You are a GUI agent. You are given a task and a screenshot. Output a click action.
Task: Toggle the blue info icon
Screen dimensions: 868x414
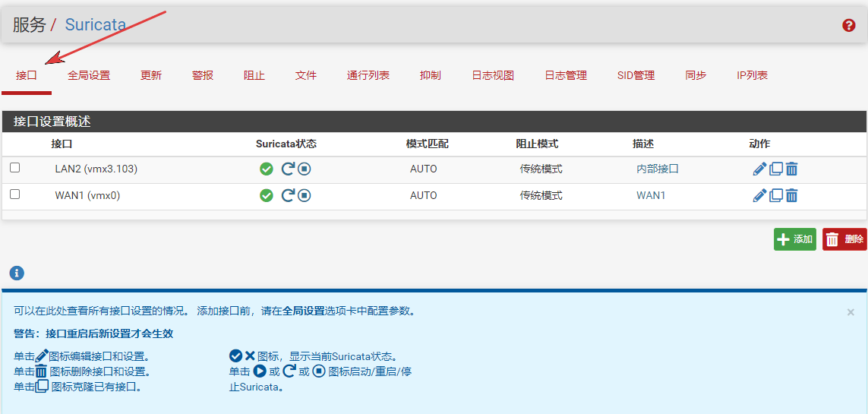[x=17, y=273]
